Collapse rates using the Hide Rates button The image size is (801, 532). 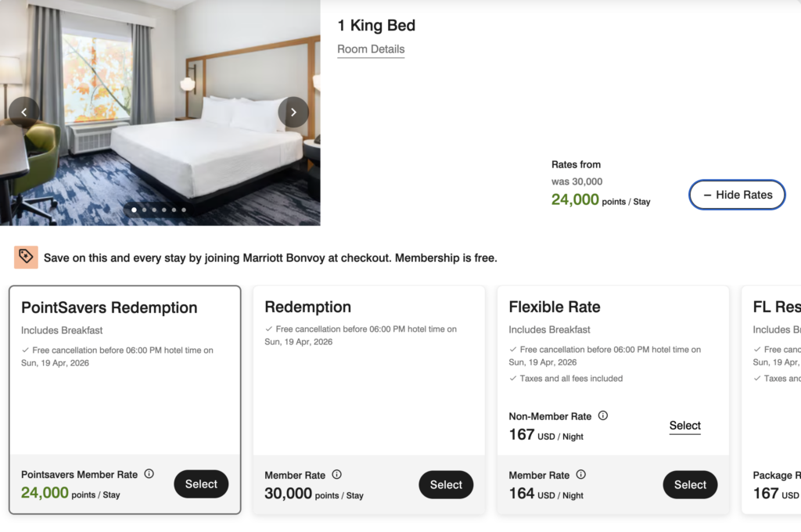pos(736,195)
